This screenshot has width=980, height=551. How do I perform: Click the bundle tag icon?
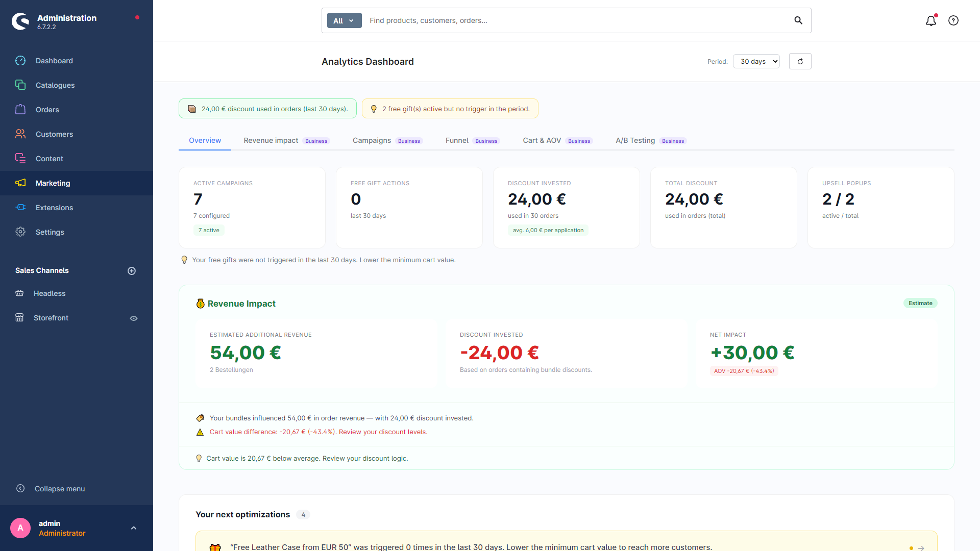coord(200,418)
